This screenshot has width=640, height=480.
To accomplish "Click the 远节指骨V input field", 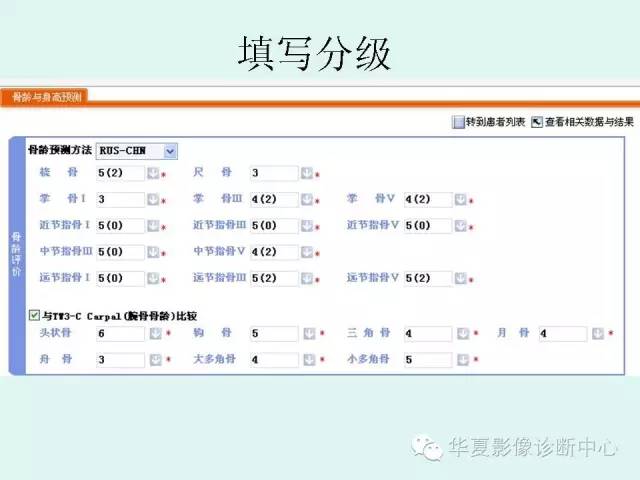I will click(x=428, y=278).
